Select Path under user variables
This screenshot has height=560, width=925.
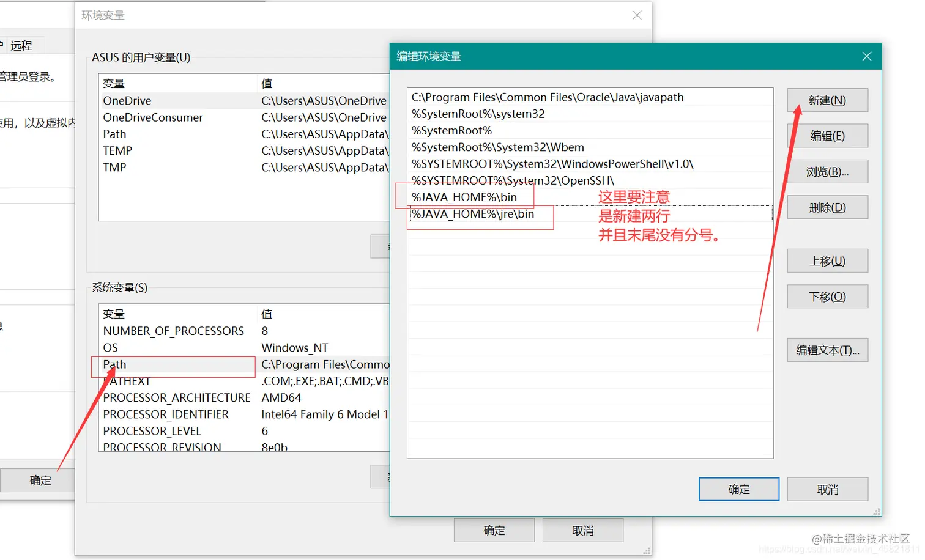pos(115,134)
